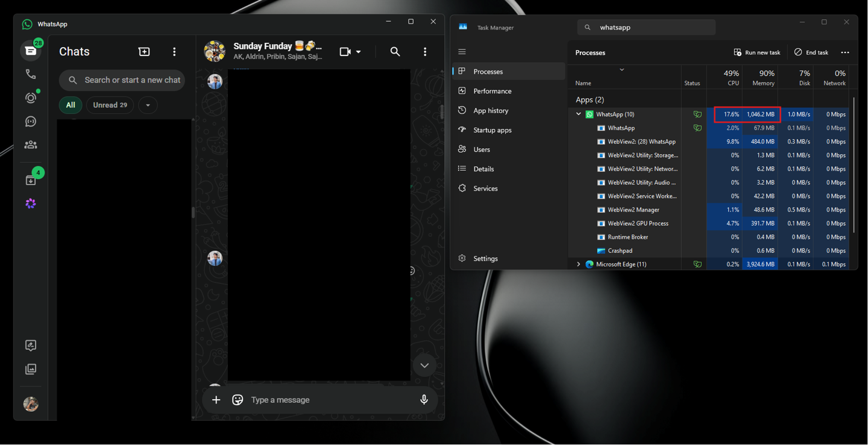Switch to App history page
868x445 pixels.
pos(509,110)
